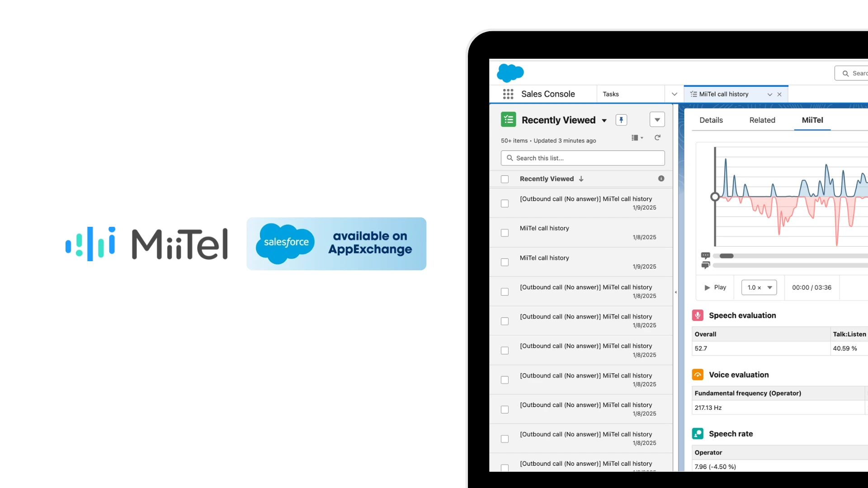Select the Details tab
The height and width of the screenshot is (488, 868).
coord(712,120)
